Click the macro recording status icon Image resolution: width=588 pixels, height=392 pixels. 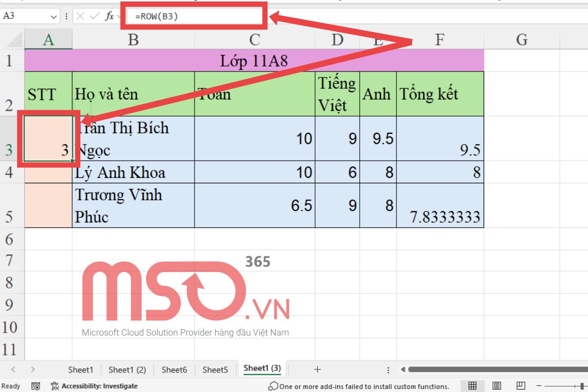35,386
